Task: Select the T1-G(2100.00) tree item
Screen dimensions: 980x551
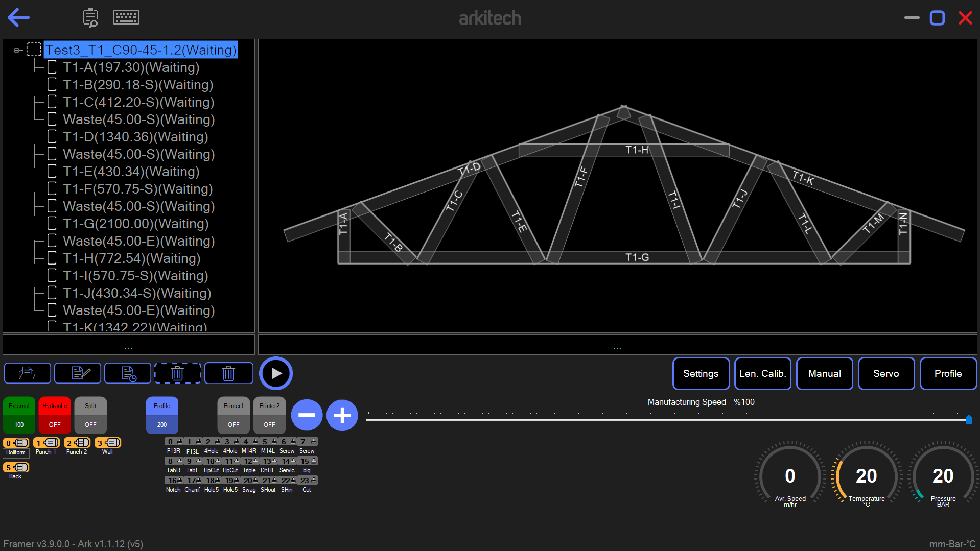Action: [x=135, y=223]
